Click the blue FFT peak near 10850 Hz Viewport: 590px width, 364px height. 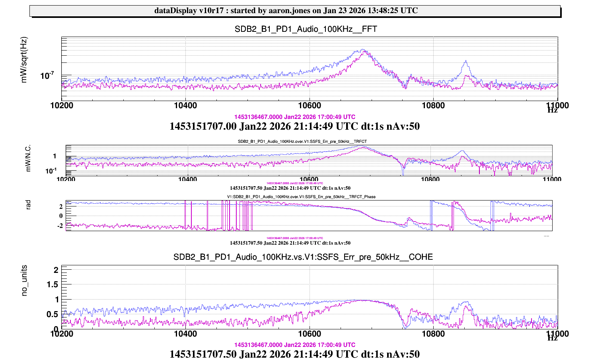465,61
